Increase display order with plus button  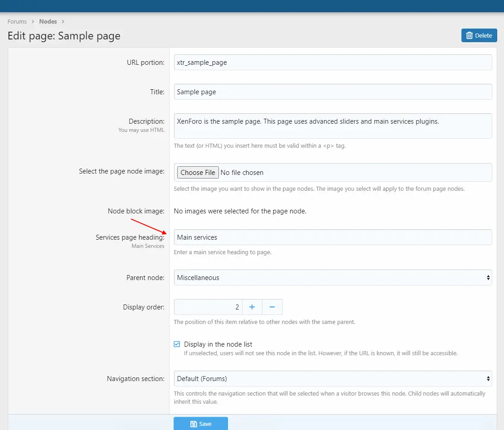point(252,307)
